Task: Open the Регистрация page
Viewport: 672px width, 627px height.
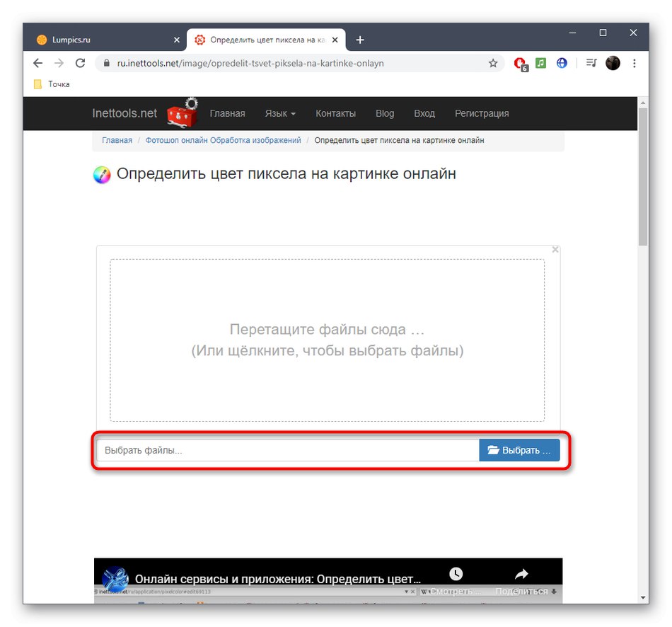Action: pos(482,114)
